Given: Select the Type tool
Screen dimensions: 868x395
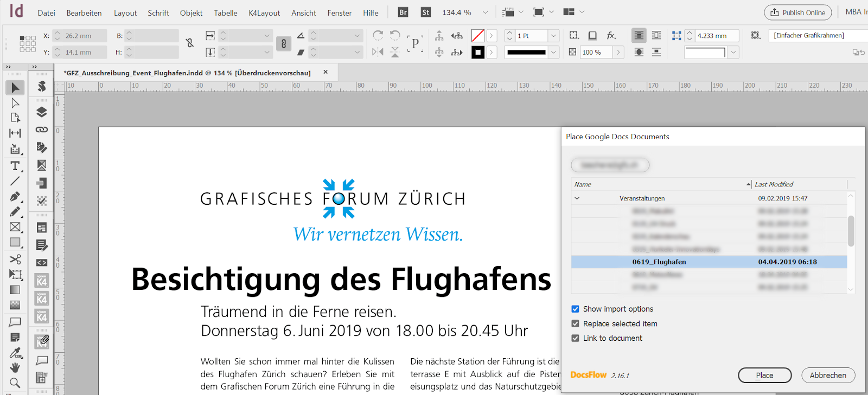Looking at the screenshot, I should [x=15, y=166].
